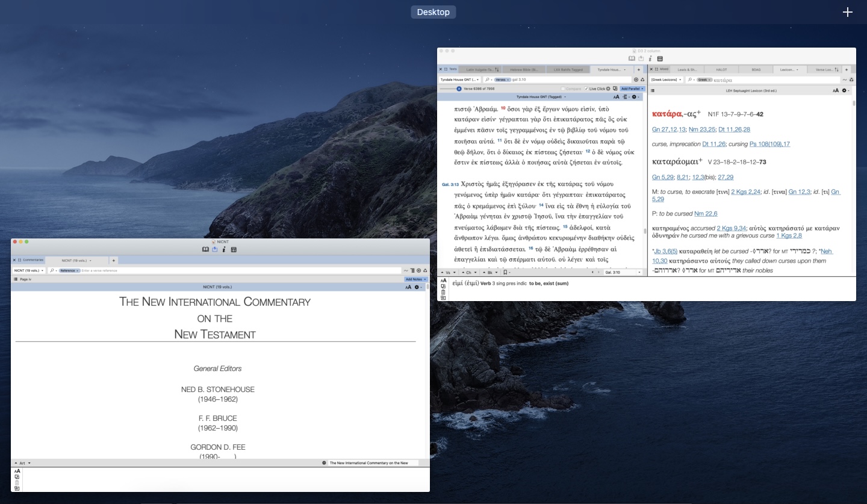Click the NICNT verse reference search field
The width and height of the screenshot is (867, 504).
coord(241,270)
